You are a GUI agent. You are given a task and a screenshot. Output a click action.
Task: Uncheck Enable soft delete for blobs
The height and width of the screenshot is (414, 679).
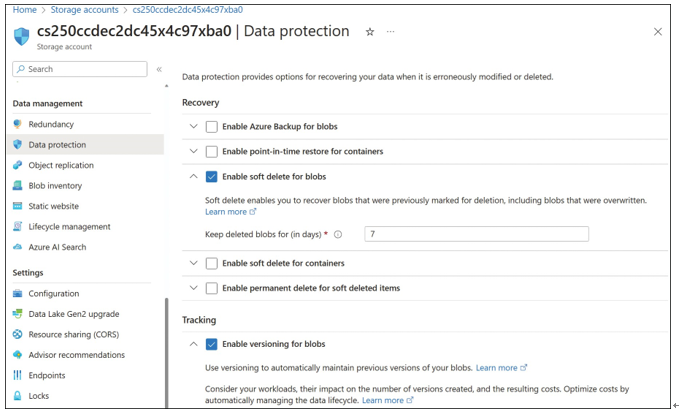pyautogui.click(x=211, y=177)
